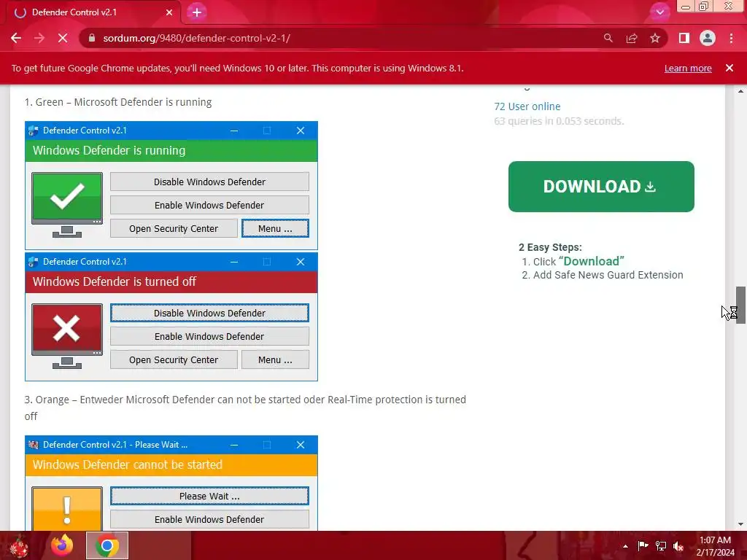Click the Chrome taskbar icon

point(107,545)
